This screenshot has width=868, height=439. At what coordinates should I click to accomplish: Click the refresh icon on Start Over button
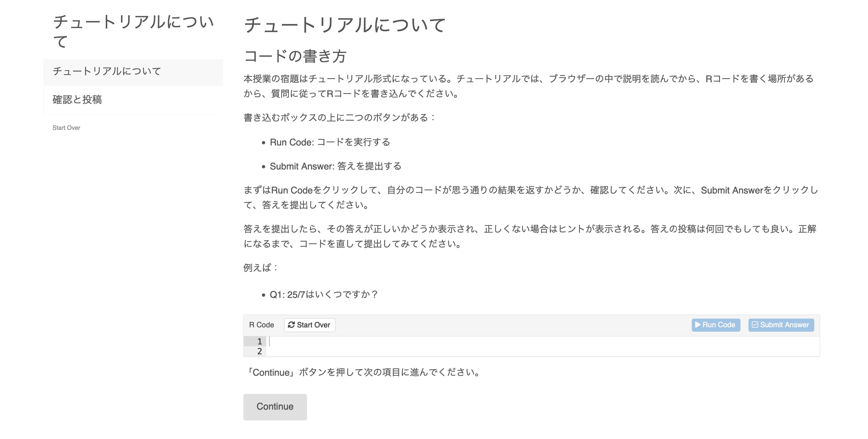291,325
